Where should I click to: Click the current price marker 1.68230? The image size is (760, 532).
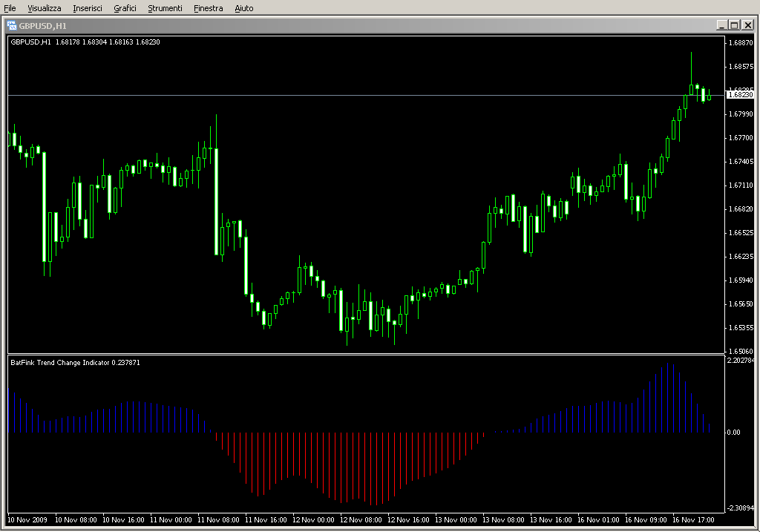[740, 94]
